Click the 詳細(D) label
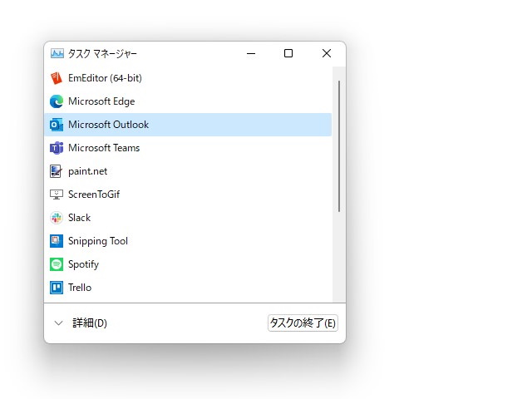The width and height of the screenshot is (532, 399). point(90,323)
